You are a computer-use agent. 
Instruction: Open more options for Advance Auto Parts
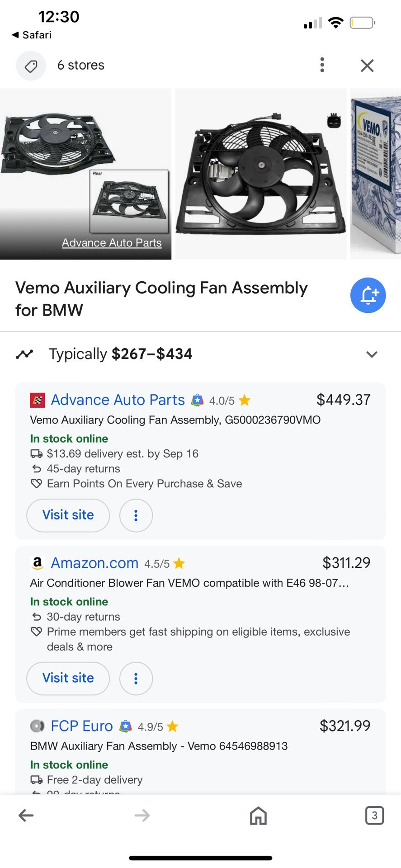pos(136,515)
